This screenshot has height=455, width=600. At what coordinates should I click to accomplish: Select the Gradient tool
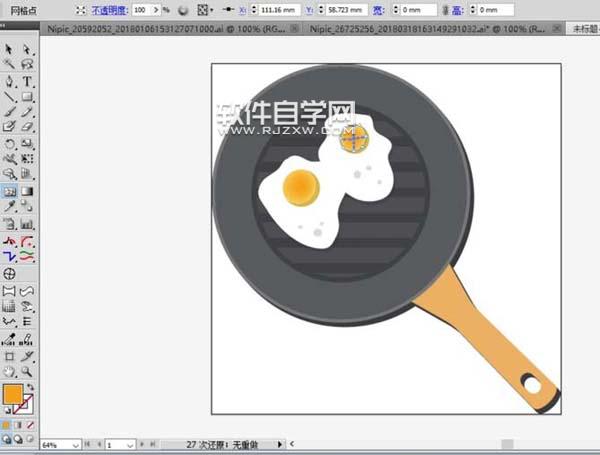click(27, 191)
